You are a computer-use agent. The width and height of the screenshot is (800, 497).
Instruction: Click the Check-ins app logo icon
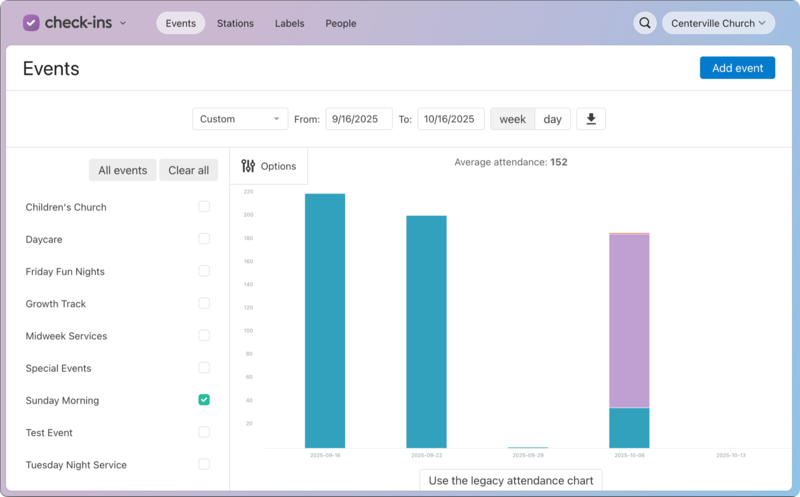31,23
